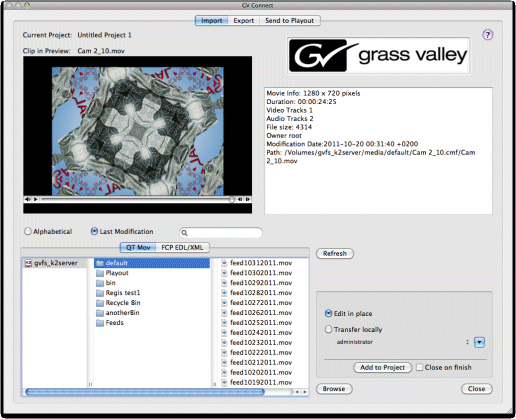Viewport: 516px width, 419px height.
Task: Click the playback scrubber handle
Action: [x=232, y=199]
